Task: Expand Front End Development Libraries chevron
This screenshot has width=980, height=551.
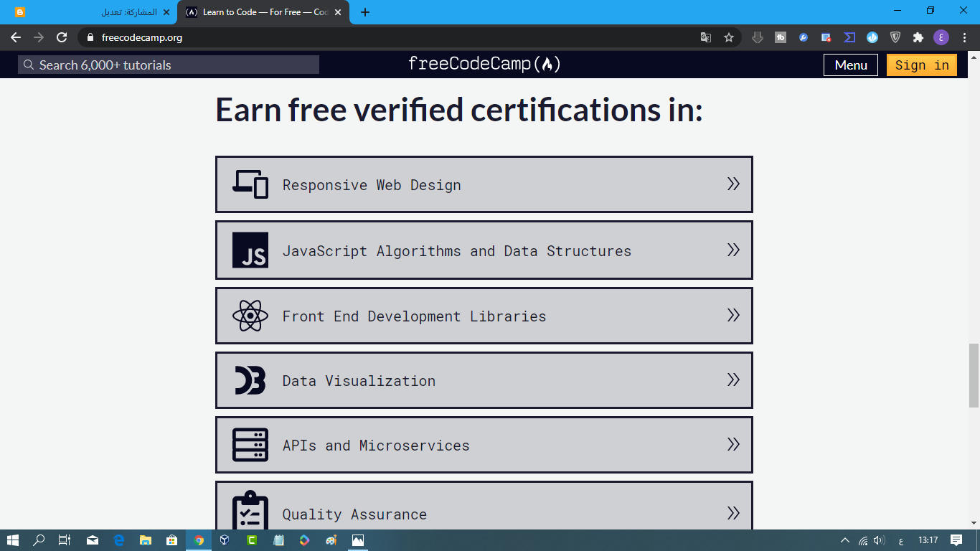Action: coord(733,315)
